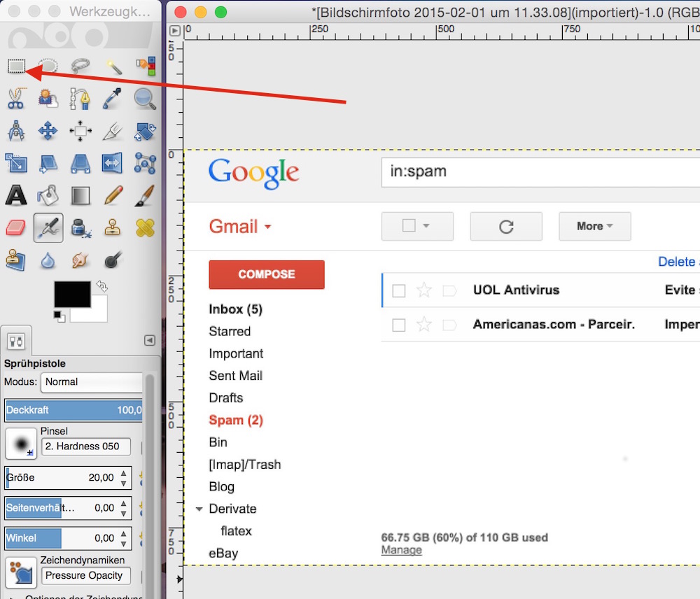Click the brush name field '2. Hardness 050'

coord(86,446)
